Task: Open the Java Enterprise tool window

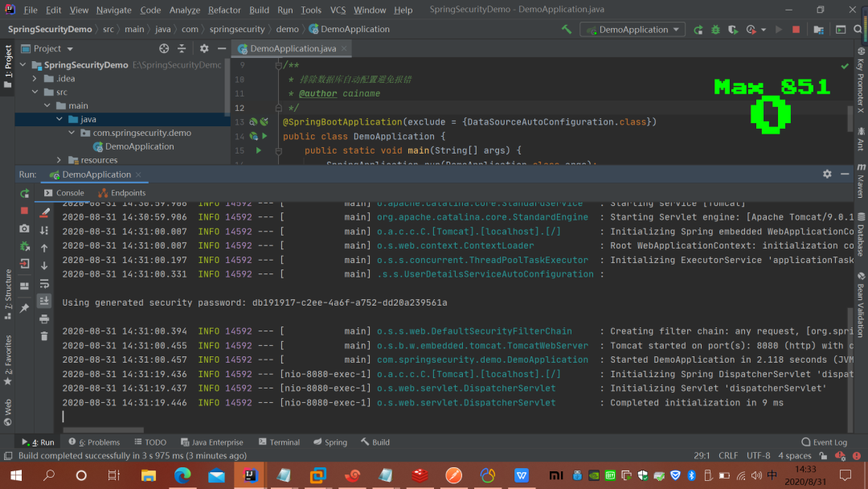Action: pos(212,442)
